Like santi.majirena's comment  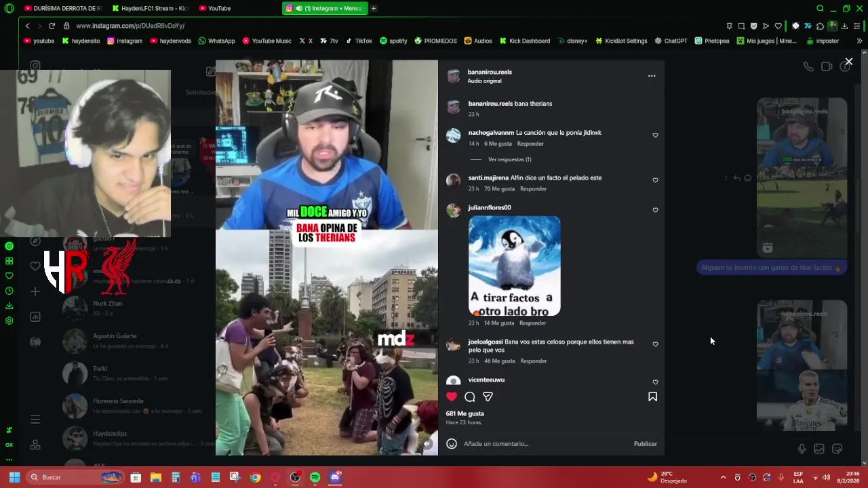tap(655, 180)
